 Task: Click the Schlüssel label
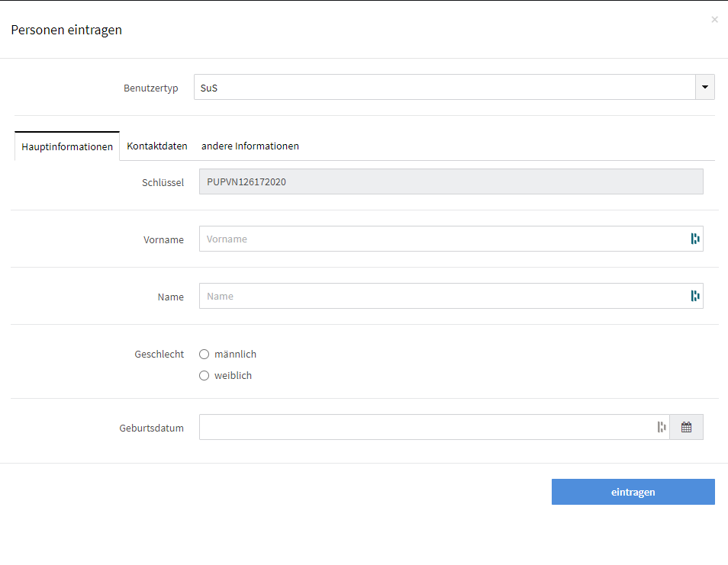163,183
